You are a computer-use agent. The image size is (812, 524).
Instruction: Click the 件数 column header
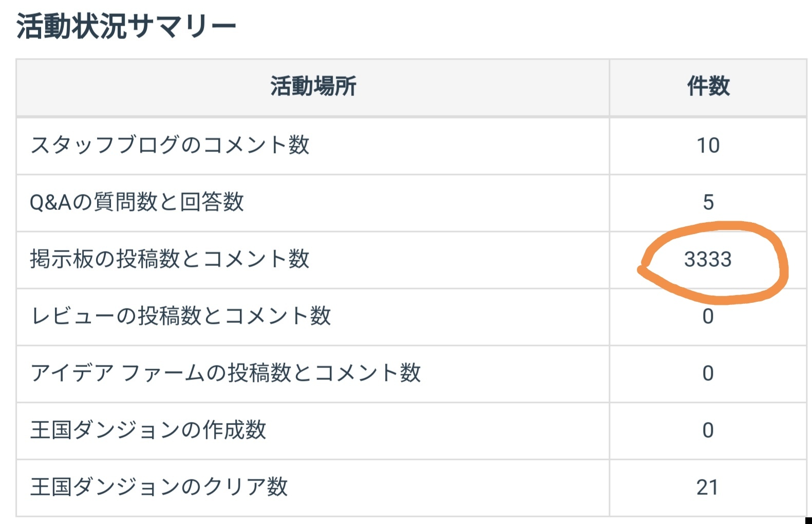click(x=708, y=86)
